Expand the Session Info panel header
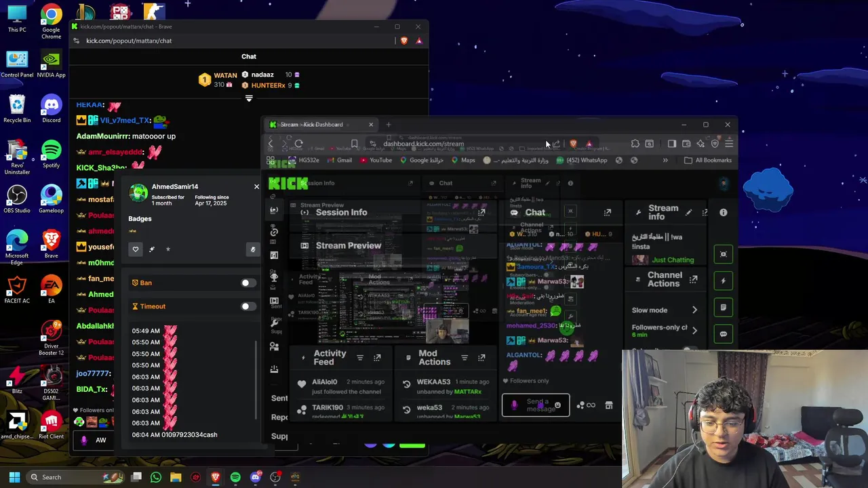This screenshot has height=488, width=868. click(x=341, y=212)
